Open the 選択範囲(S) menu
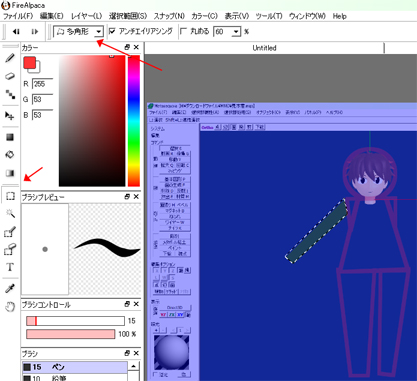417x381 pixels. 128,16
